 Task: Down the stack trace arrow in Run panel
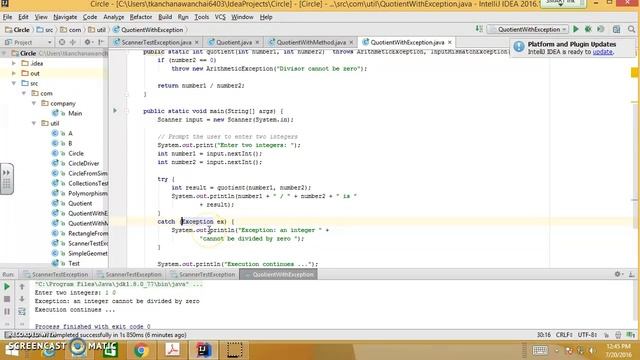[x=22, y=299]
